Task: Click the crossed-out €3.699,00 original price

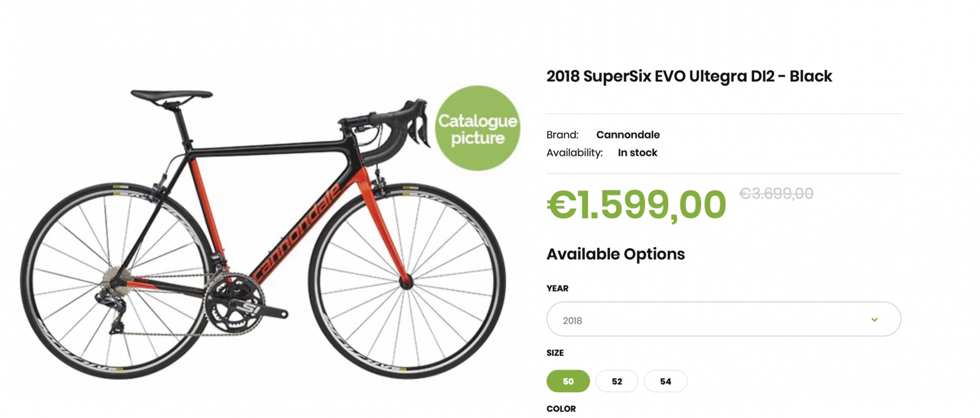Action: click(776, 194)
